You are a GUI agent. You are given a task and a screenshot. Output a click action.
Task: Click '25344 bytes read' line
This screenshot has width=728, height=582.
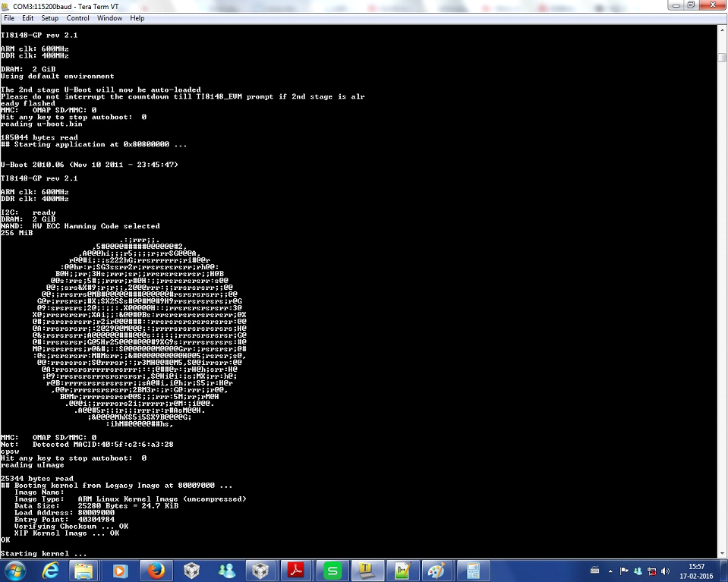(36, 479)
